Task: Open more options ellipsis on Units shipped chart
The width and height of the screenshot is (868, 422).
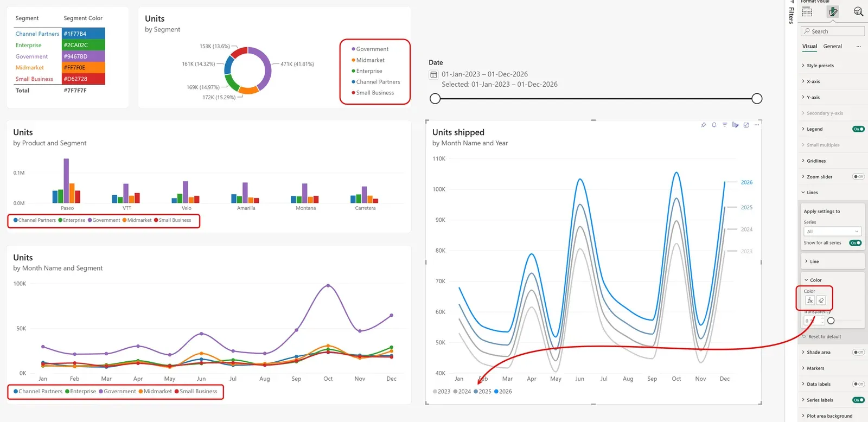Action: tap(756, 125)
